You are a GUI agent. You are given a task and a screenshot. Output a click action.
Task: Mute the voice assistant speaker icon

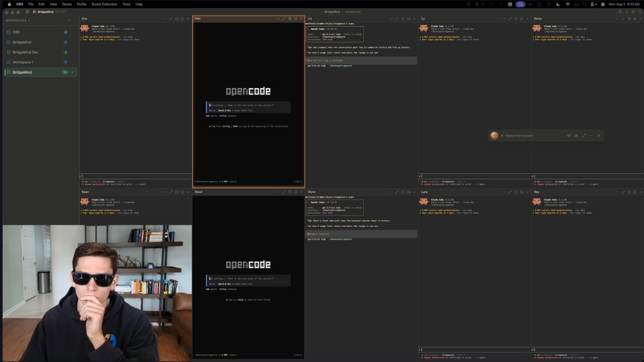569,136
